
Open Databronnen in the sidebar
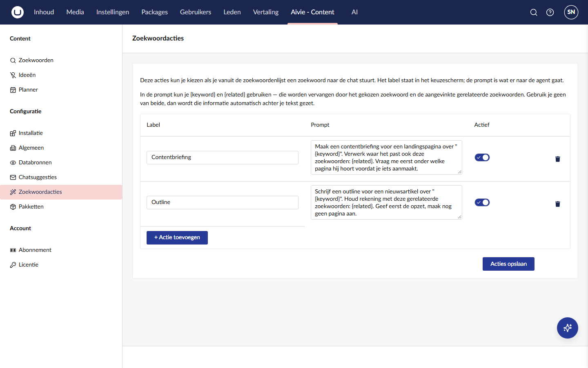pyautogui.click(x=61, y=163)
